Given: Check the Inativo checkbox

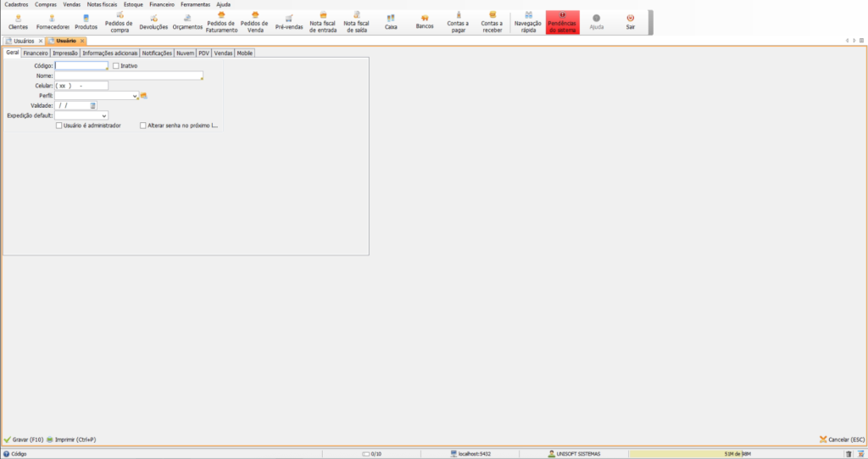Looking at the screenshot, I should 116,65.
